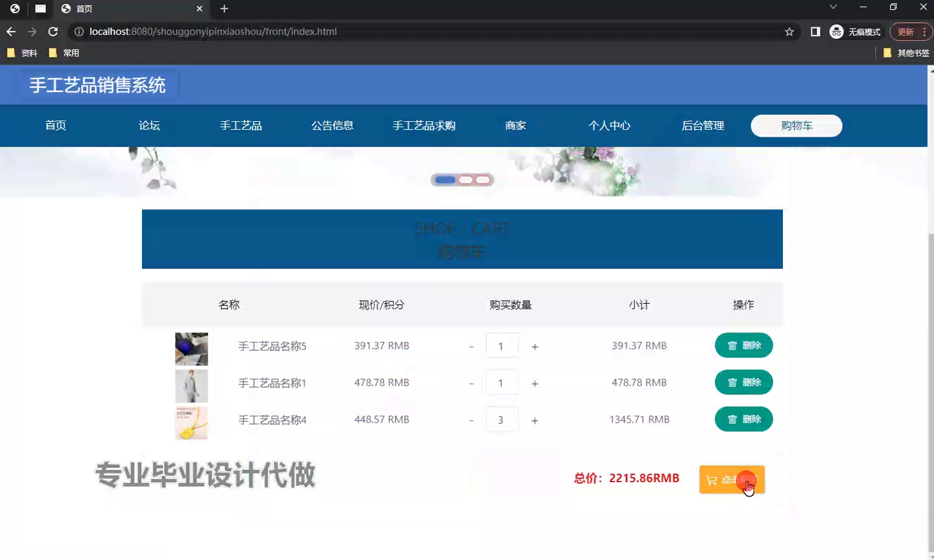The image size is (934, 560).
Task: Click the 手工艺品名称5 product name
Action: (x=272, y=346)
